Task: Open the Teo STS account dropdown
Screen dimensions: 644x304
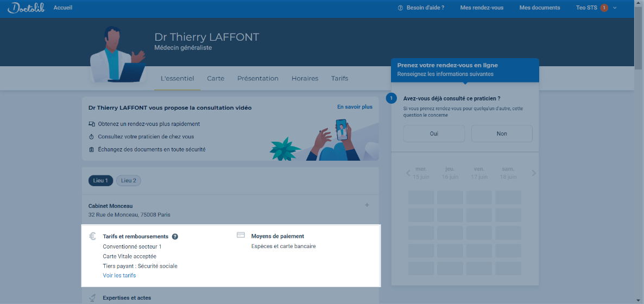Action: (x=614, y=8)
